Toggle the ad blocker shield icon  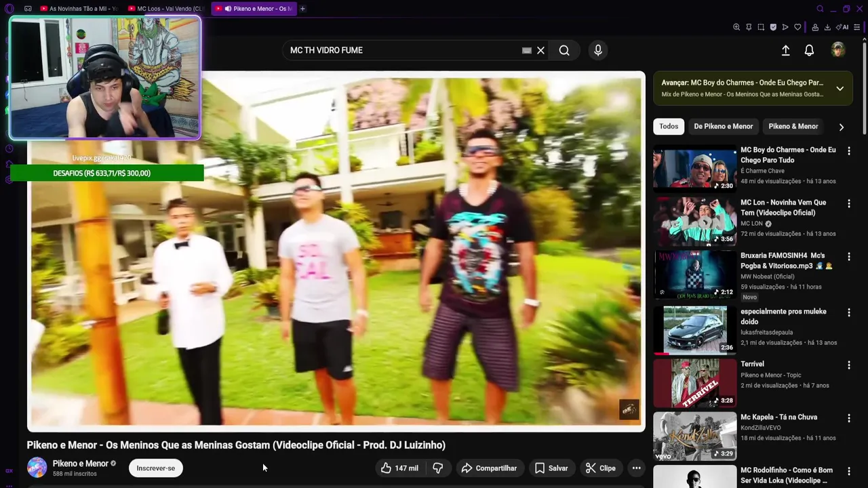click(773, 27)
